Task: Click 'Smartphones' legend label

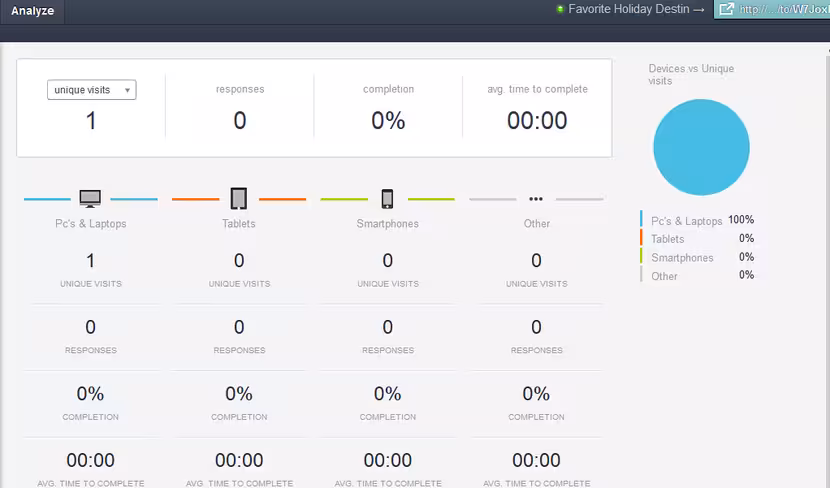Action: coord(682,258)
